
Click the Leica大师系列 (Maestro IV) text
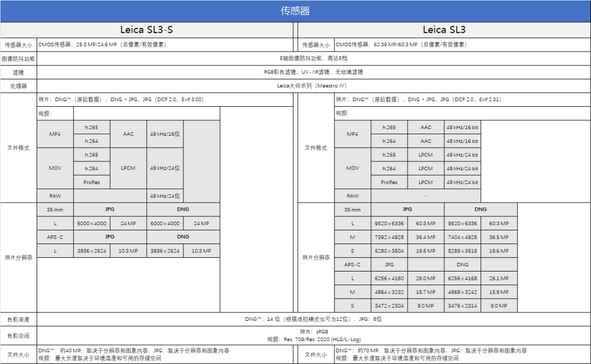pos(312,86)
